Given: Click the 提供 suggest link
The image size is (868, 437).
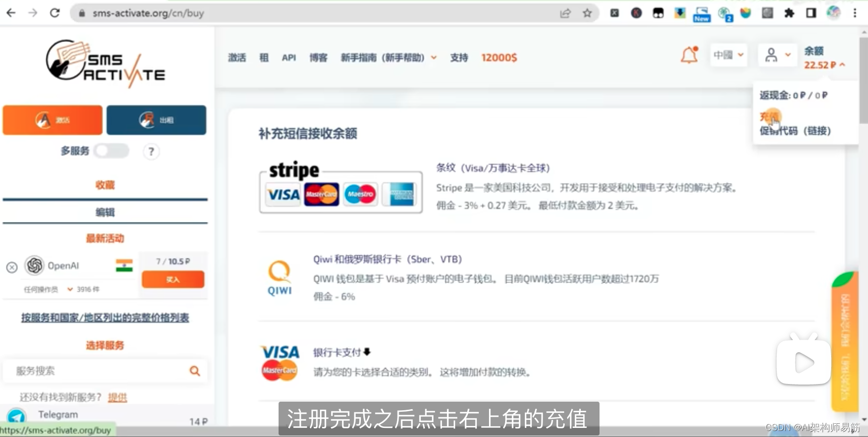Looking at the screenshot, I should pos(118,397).
